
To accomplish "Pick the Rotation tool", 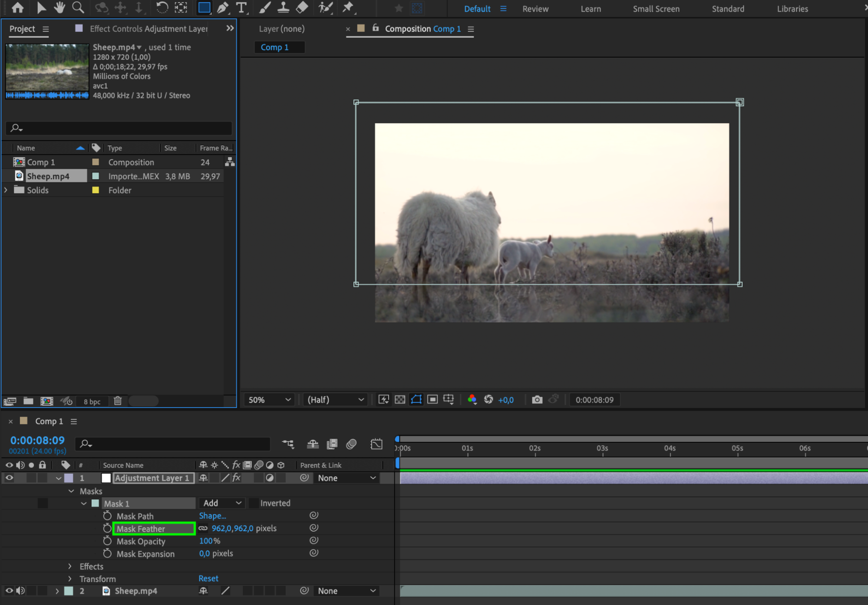I will tap(162, 8).
